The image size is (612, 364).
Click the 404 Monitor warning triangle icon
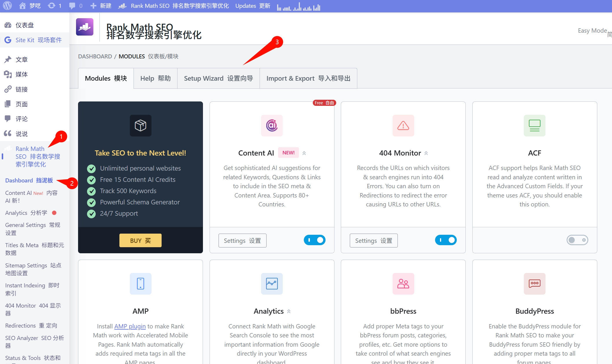coord(403,125)
